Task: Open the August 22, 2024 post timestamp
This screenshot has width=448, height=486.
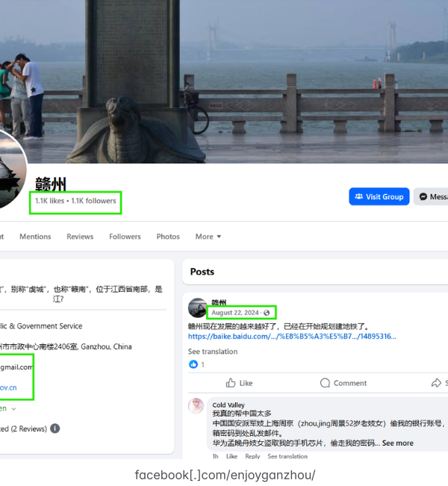Action: pos(236,313)
